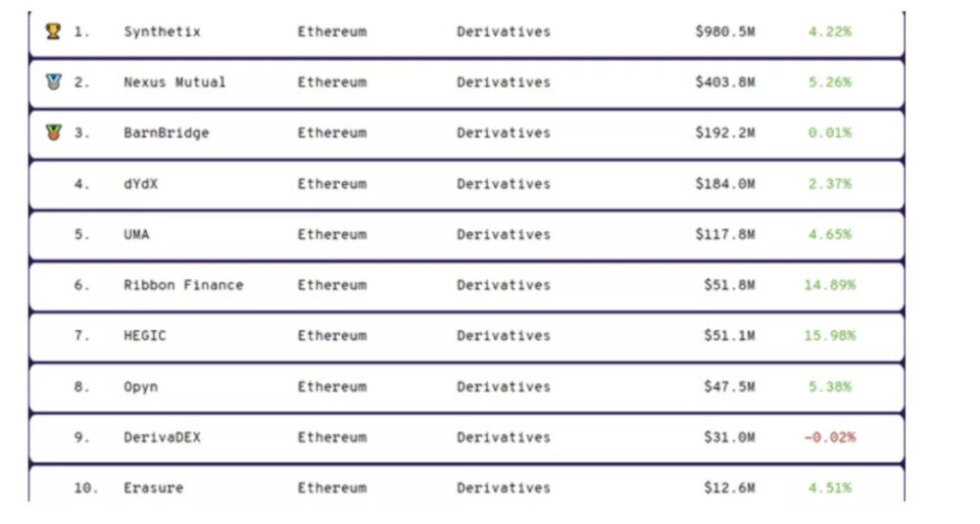Click the 15.98% change for HEGIC
The width and height of the screenshot is (980, 524).
829,336
